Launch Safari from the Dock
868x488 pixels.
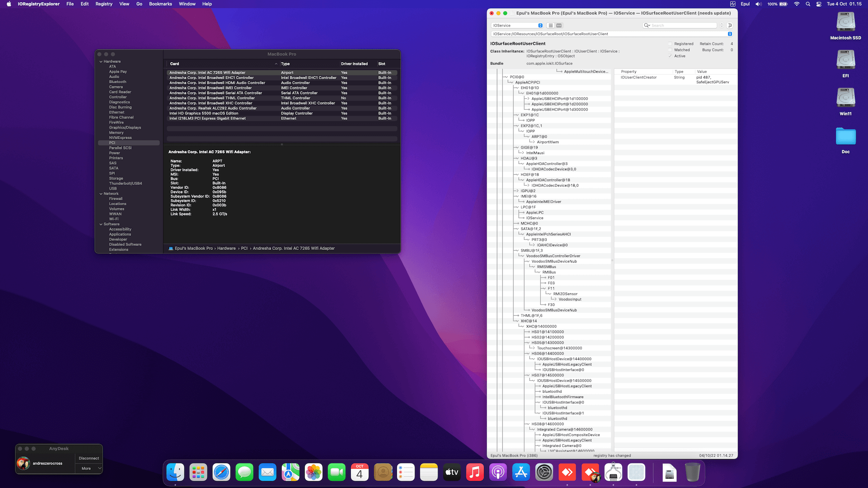[222, 473]
